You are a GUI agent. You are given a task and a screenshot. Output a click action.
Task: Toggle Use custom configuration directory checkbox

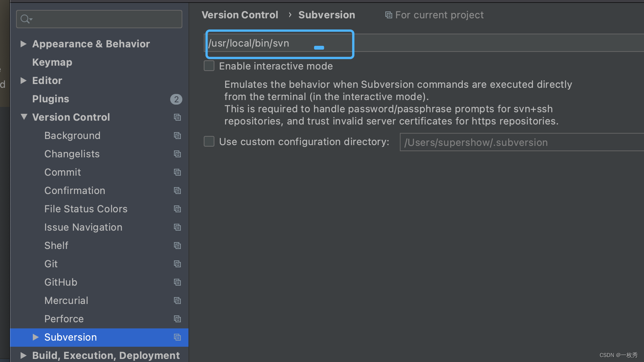point(209,141)
